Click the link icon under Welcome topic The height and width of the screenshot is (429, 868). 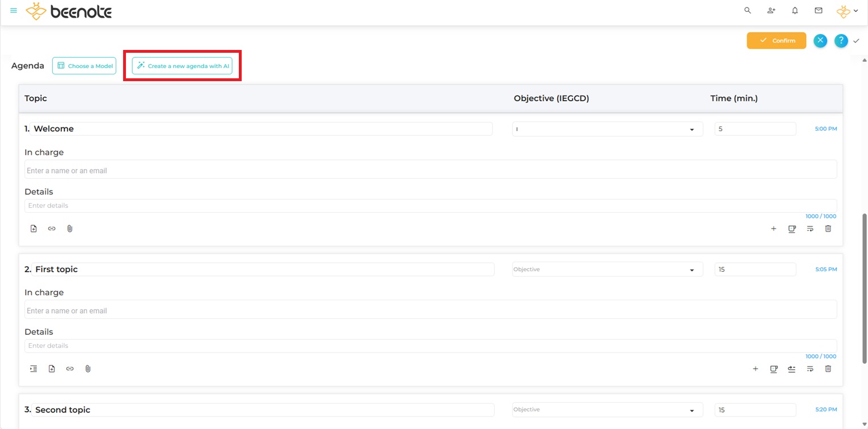click(x=52, y=229)
